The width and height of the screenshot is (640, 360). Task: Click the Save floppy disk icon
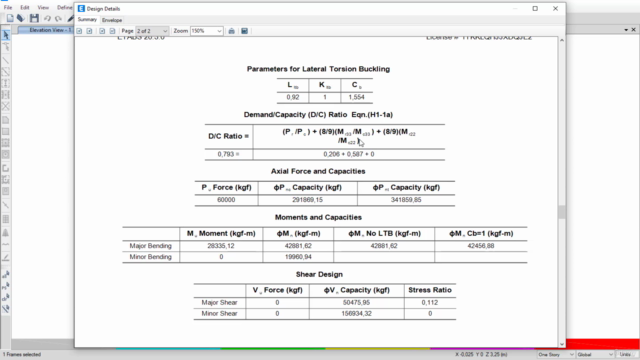click(34, 18)
